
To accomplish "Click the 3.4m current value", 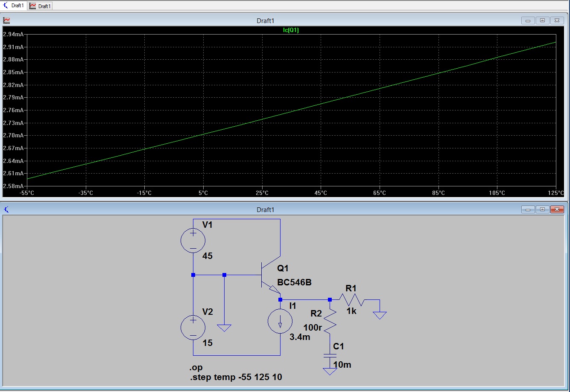I will (x=300, y=337).
